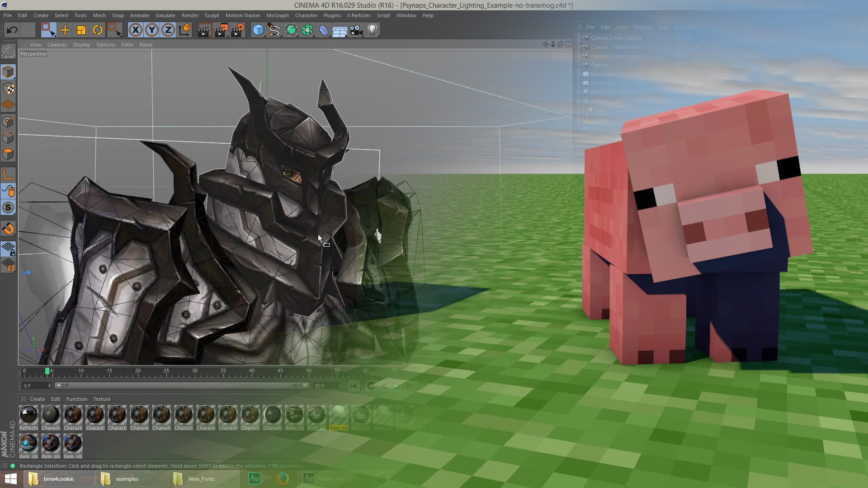
Task: Select Edges mode icon
Action: (8, 138)
